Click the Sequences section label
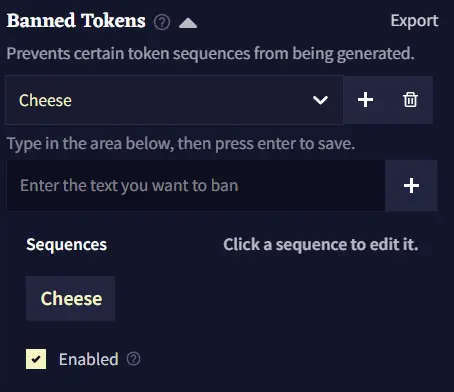The height and width of the screenshot is (392, 454). 67,244
